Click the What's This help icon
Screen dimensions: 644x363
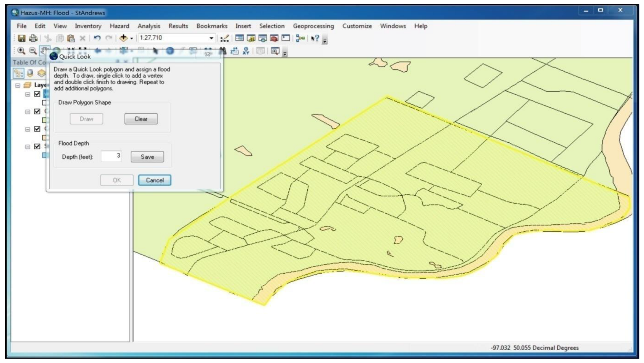(x=315, y=38)
